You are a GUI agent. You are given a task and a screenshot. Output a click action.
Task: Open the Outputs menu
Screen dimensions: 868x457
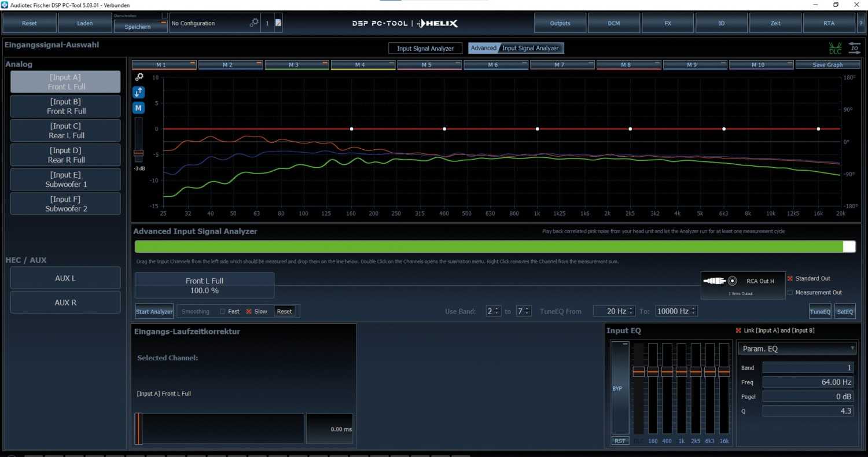[x=560, y=23]
